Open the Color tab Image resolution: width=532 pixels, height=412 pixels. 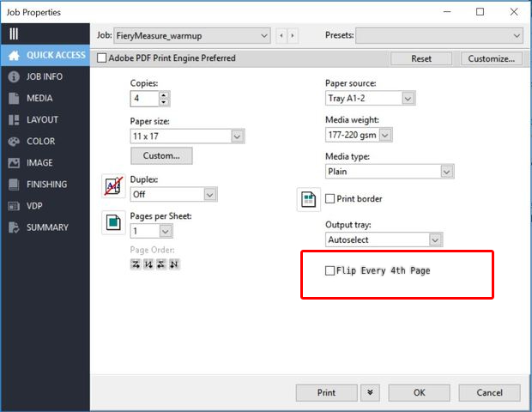(x=45, y=142)
